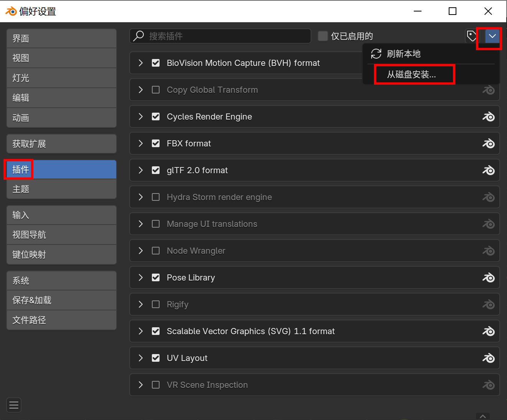This screenshot has height=420, width=507.
Task: Click the Blender icon on Rigify row
Action: click(x=489, y=304)
